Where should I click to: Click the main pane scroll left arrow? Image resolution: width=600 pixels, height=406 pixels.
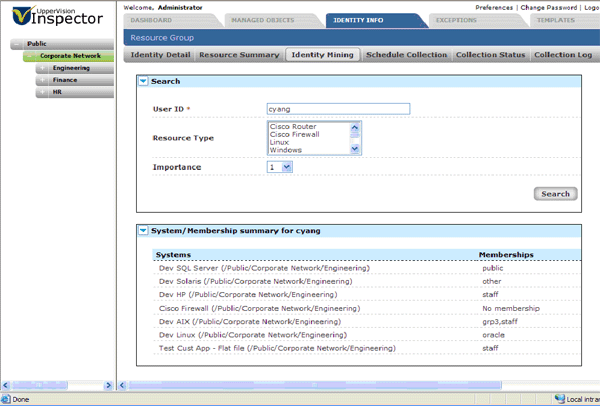(x=122, y=385)
